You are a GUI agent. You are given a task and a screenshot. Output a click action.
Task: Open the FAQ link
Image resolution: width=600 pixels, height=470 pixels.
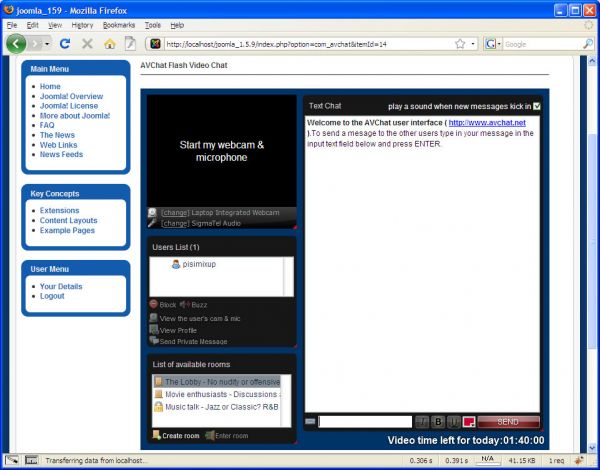(47, 125)
